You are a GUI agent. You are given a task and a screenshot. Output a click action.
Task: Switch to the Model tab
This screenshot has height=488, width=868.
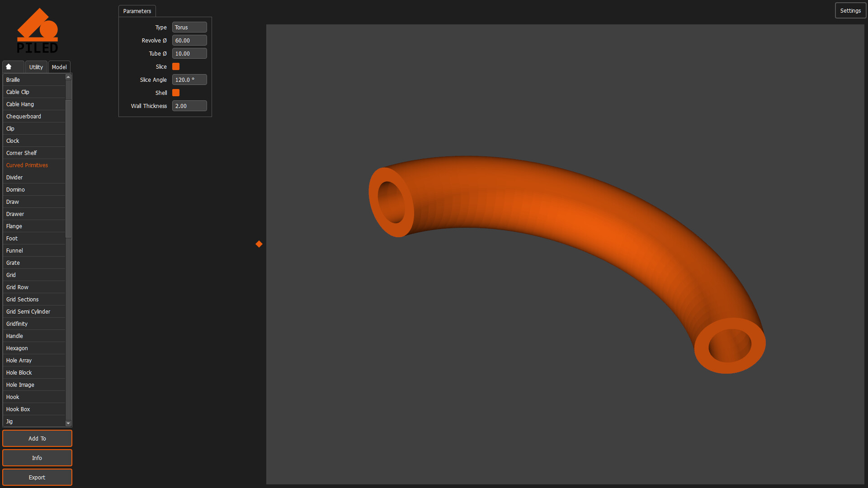point(59,67)
